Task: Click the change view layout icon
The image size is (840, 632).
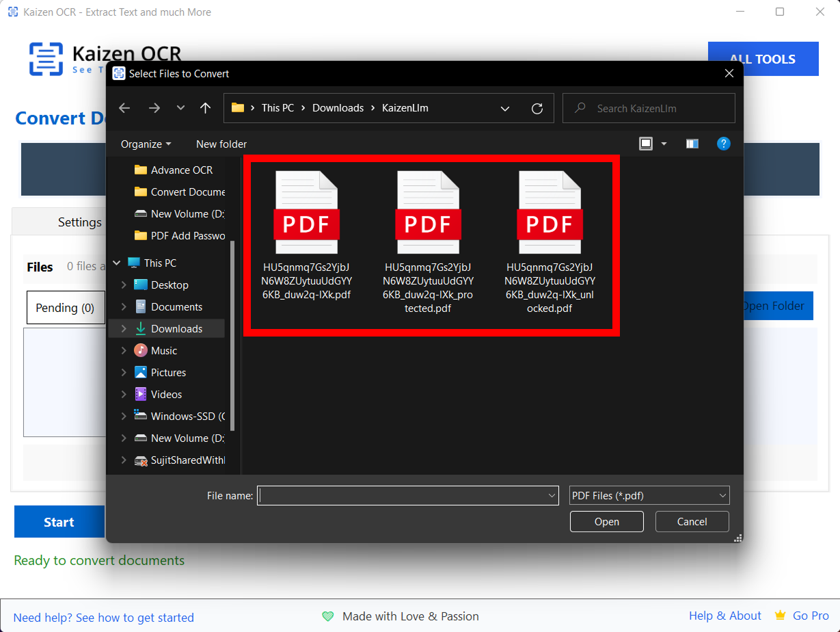Action: [646, 144]
